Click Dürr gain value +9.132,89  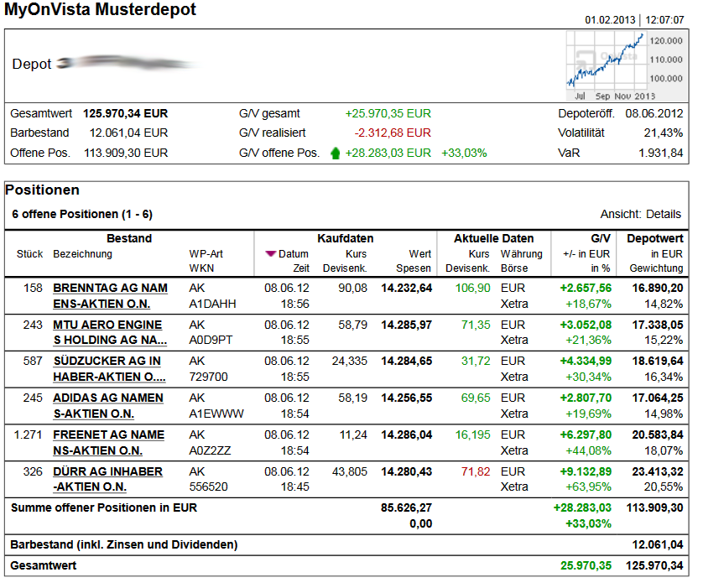(586, 472)
